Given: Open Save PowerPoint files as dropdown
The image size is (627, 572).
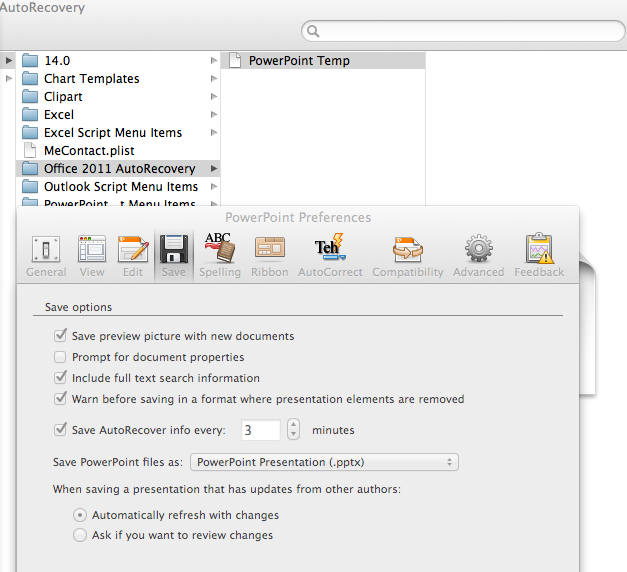Looking at the screenshot, I should point(324,462).
